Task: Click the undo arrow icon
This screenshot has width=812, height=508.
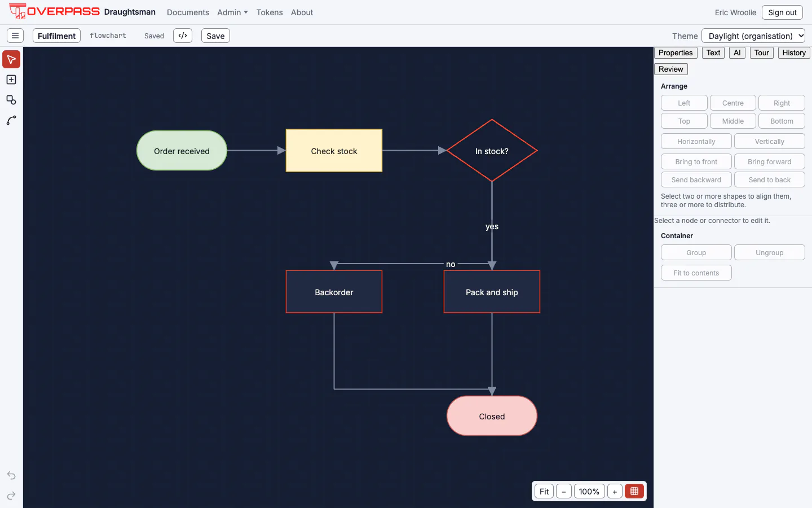Action: tap(11, 475)
